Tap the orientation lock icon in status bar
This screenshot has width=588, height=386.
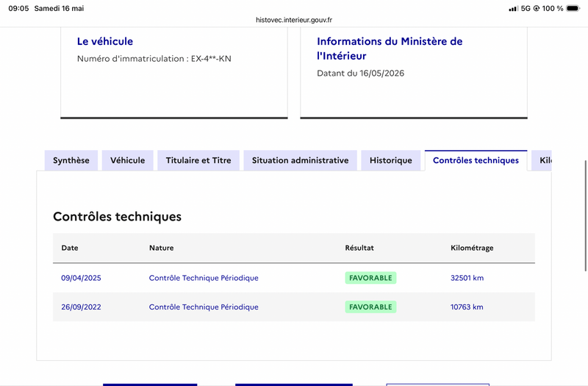[537, 8]
